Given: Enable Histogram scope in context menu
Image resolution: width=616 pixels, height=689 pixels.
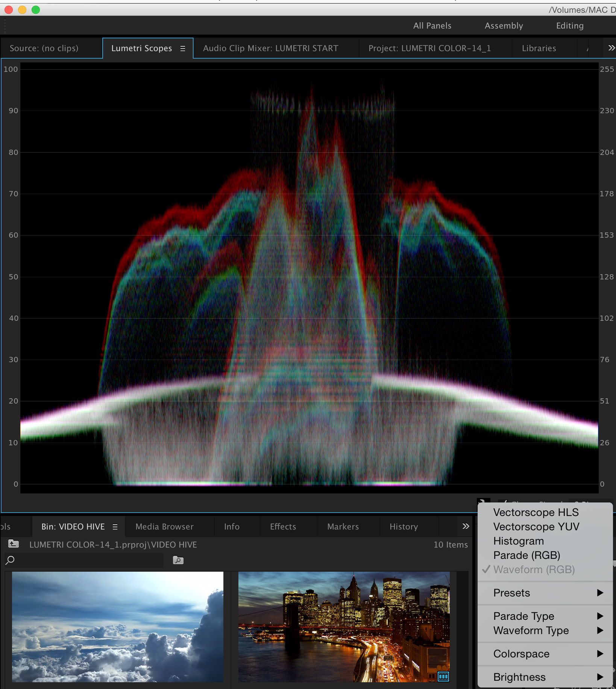Looking at the screenshot, I should click(545, 541).
